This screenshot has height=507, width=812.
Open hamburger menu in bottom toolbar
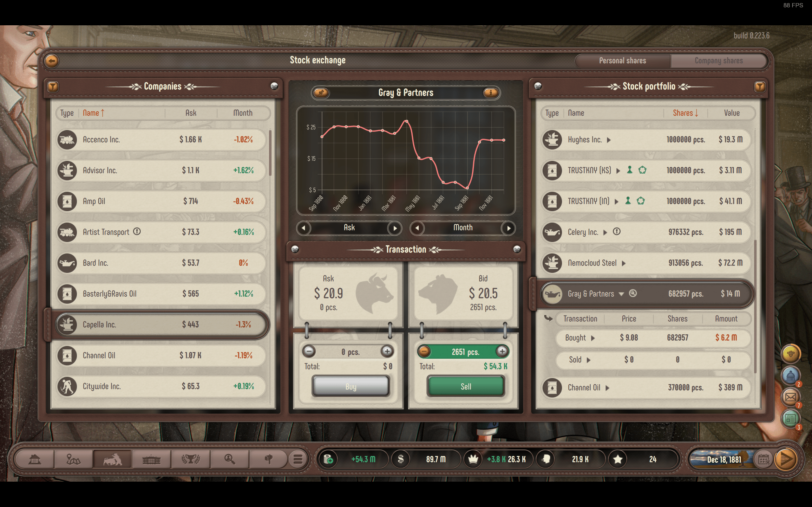[298, 459]
